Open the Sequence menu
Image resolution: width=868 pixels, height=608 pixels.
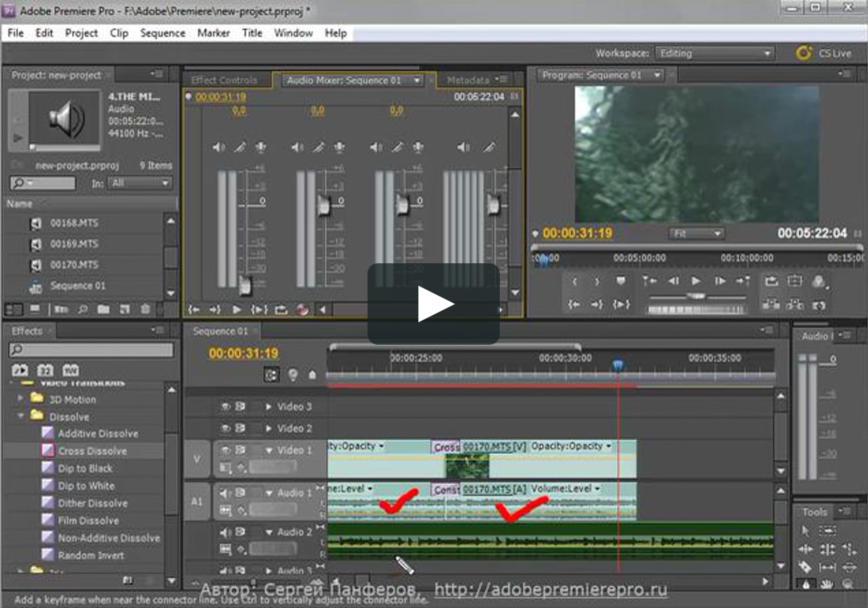(163, 33)
